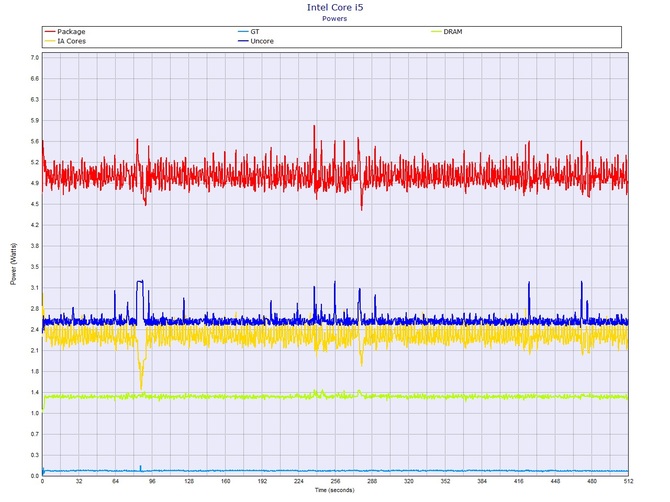Click the 96 tick on the time axis
Viewport: 670px width, 502px height.
(x=152, y=481)
